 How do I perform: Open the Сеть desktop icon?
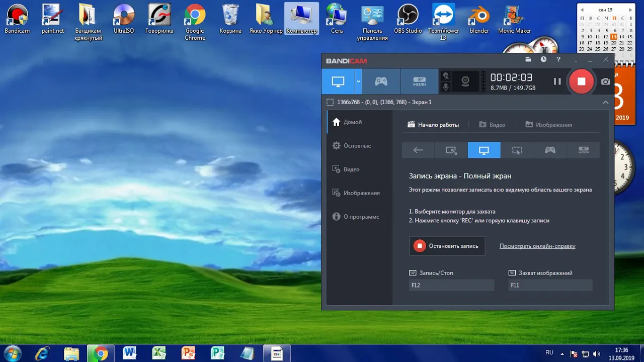[x=337, y=19]
